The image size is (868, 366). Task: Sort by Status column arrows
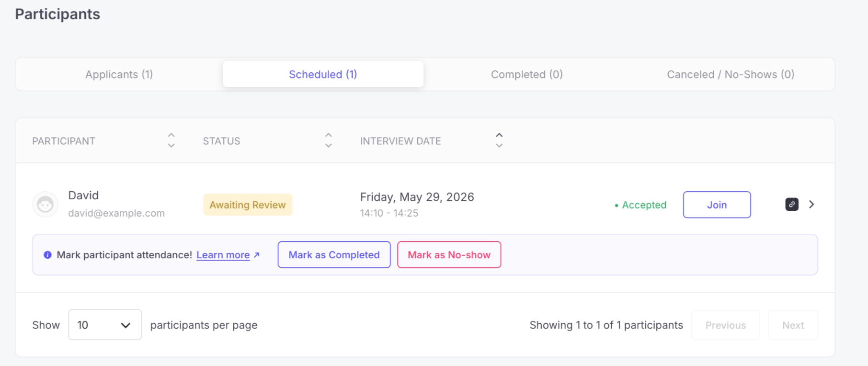click(328, 140)
